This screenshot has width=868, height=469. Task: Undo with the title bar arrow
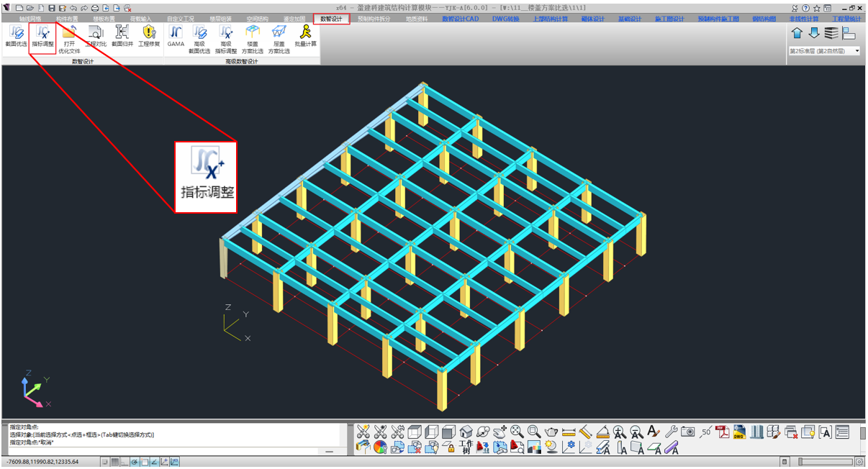(73, 8)
